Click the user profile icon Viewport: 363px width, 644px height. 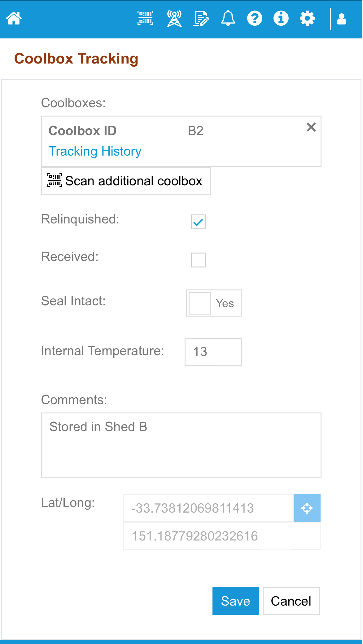click(342, 19)
